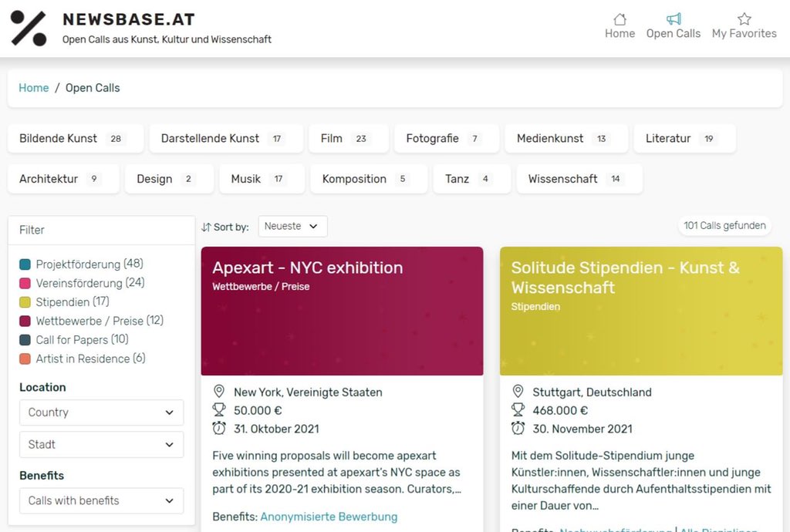Click the NEWSBASE.AT site title

[x=129, y=19]
